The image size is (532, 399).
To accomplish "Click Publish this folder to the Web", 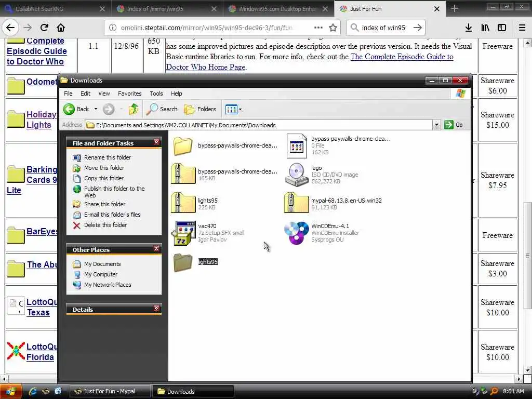I will point(114,192).
